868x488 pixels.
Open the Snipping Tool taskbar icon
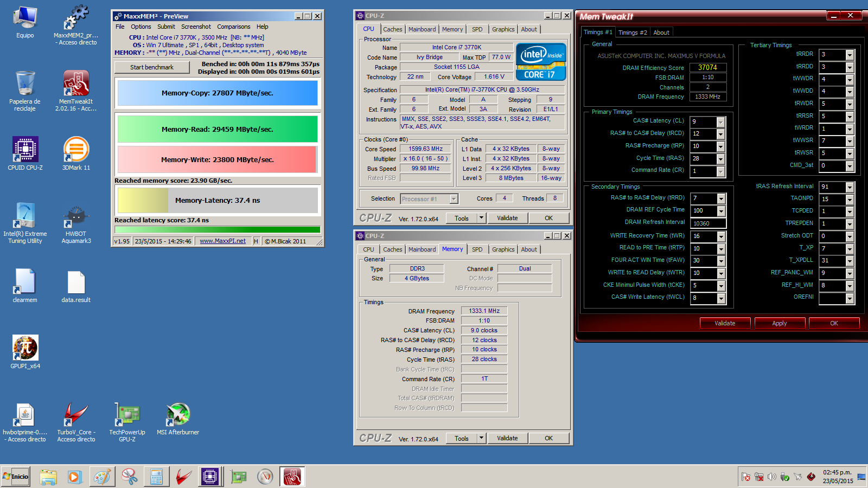[x=129, y=477]
